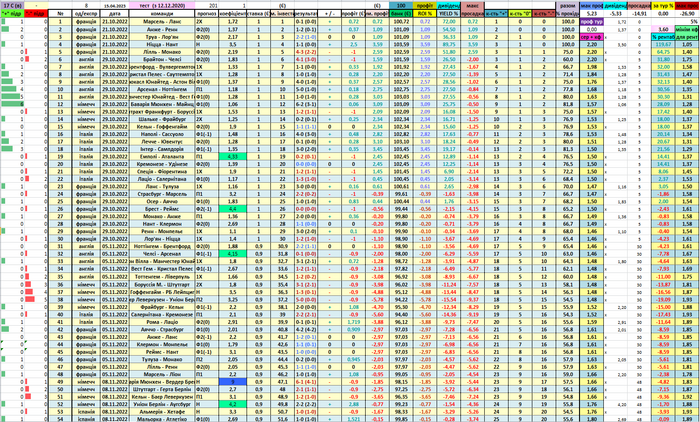Image resolution: width=700 pixels, height=422 pixels.
Task: Click the "Альмерія - Хетафе" match cell
Action: click(162, 412)
